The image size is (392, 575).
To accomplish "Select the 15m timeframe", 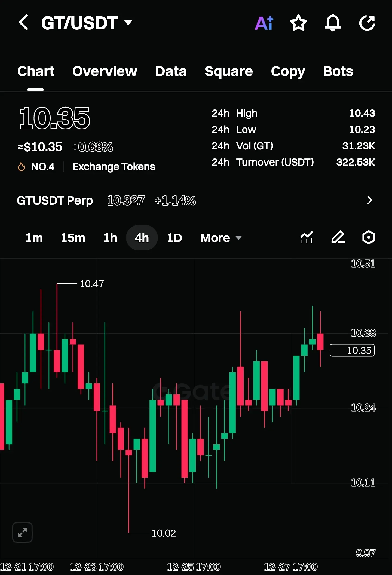I will (x=73, y=238).
